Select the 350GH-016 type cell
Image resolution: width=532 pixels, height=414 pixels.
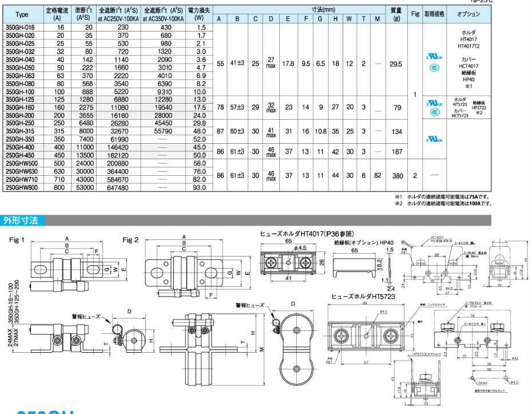19,27
